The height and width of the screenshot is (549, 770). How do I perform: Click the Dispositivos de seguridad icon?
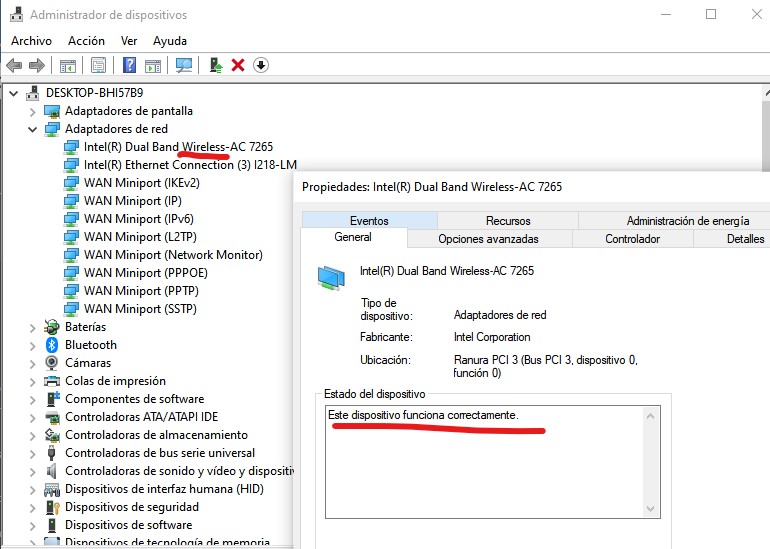coord(52,507)
